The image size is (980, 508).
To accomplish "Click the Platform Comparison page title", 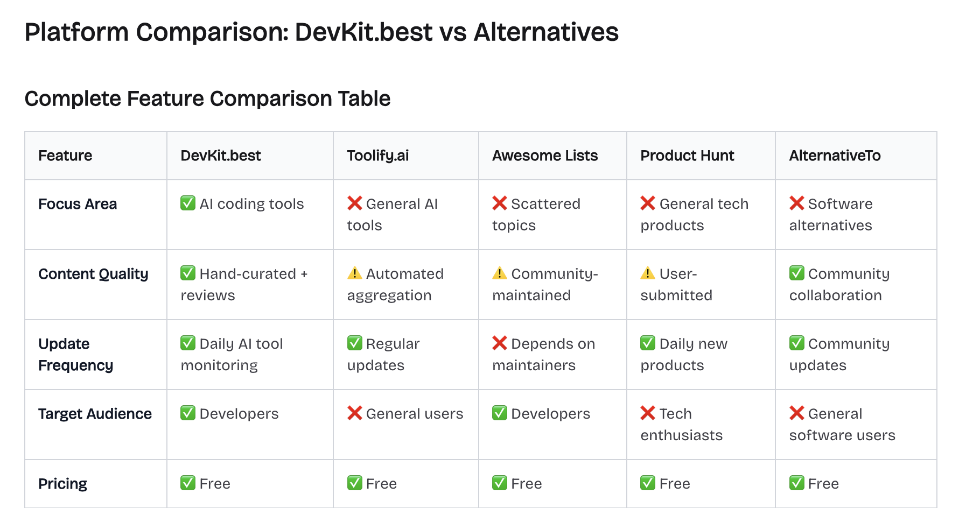I will click(321, 32).
